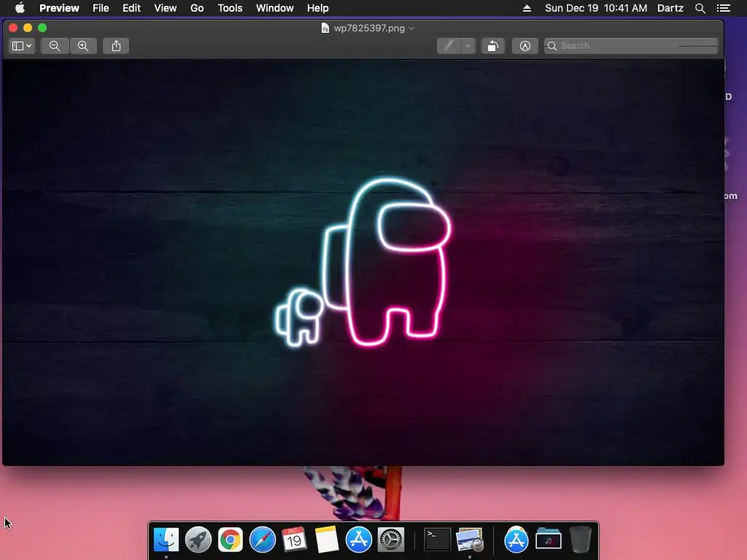Open the Edit menu

click(x=131, y=8)
